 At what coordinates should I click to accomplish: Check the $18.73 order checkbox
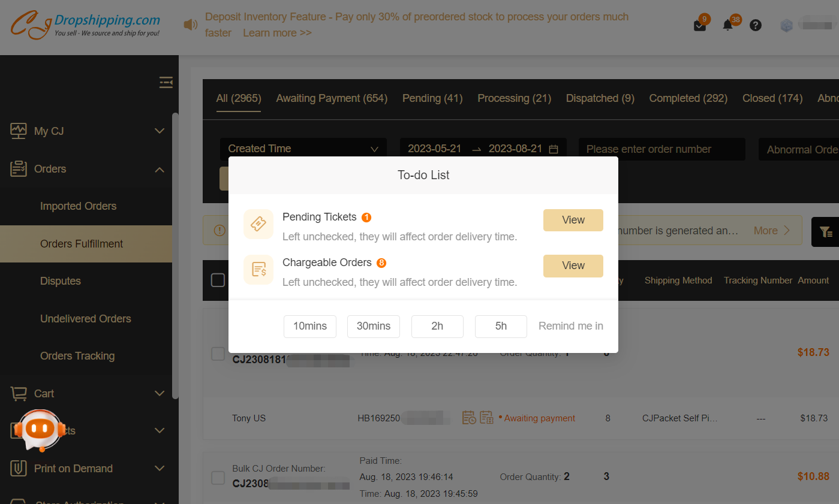pyautogui.click(x=218, y=354)
